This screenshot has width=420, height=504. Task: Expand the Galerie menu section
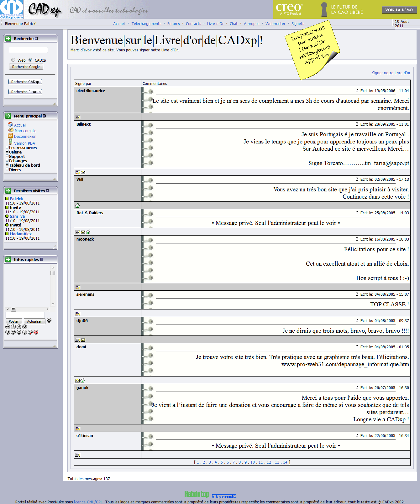click(7, 152)
